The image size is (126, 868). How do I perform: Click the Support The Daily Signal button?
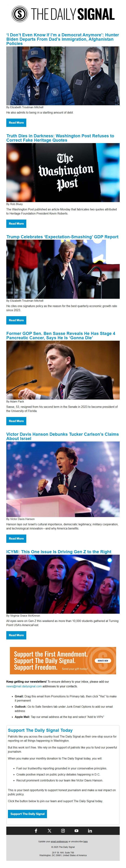[27, 814]
